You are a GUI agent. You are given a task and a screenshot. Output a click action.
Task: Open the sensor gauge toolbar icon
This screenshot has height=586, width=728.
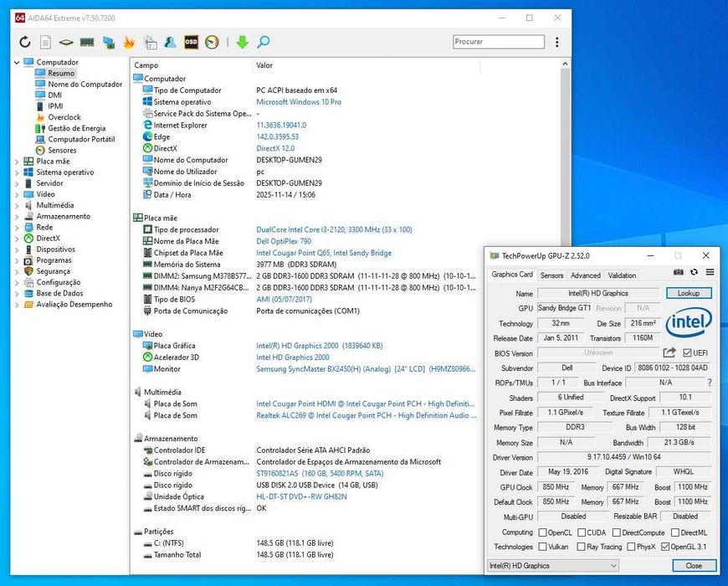pos(212,42)
